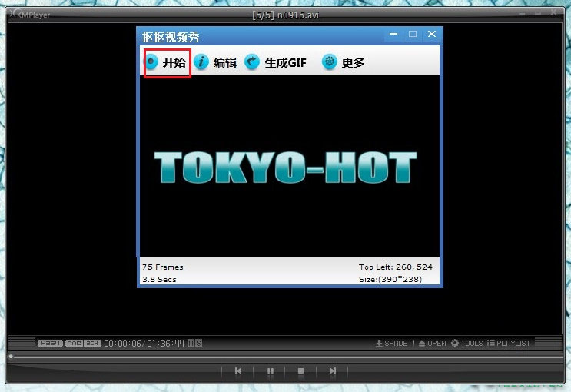Click the KMPlayer logo in title bar

coord(30,15)
